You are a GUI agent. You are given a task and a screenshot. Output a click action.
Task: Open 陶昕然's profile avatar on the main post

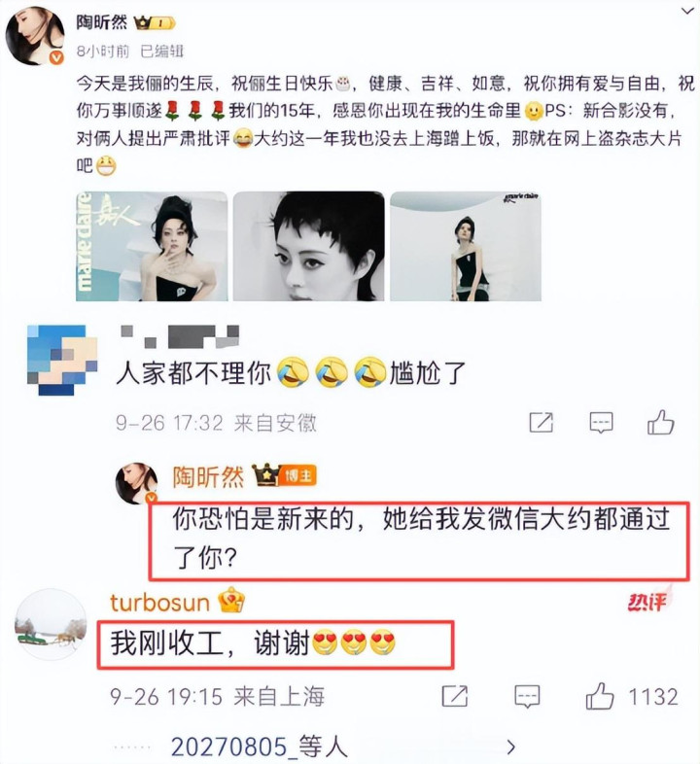click(x=35, y=36)
